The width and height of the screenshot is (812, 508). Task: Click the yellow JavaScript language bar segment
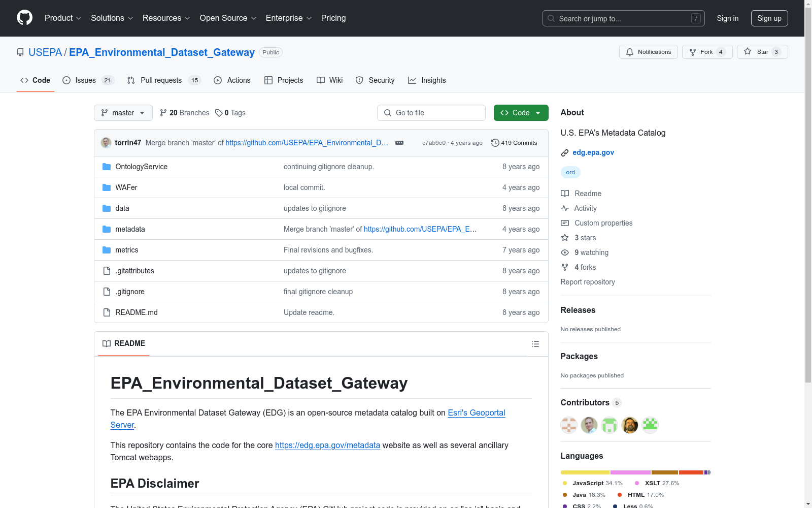[585, 472]
